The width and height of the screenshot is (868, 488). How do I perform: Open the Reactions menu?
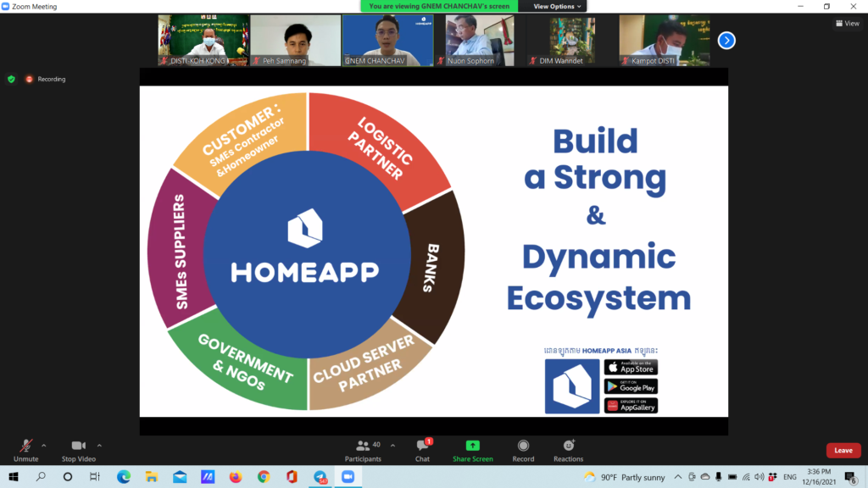[x=568, y=449]
